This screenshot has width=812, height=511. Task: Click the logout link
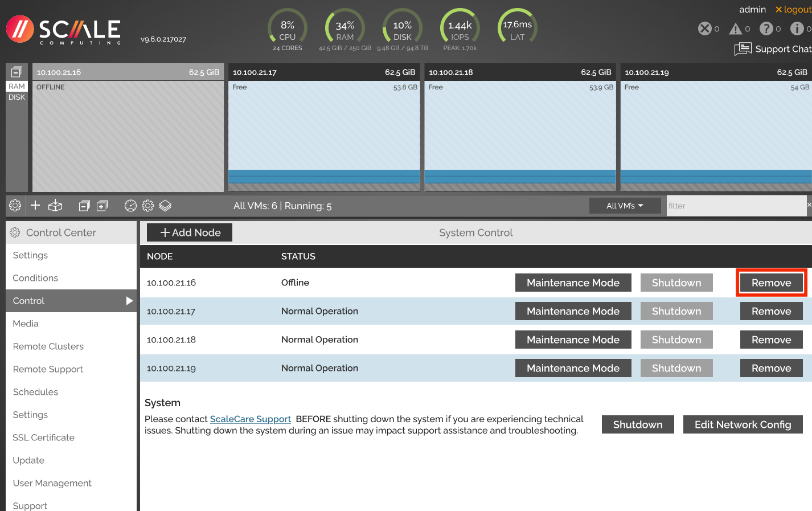[x=793, y=9]
